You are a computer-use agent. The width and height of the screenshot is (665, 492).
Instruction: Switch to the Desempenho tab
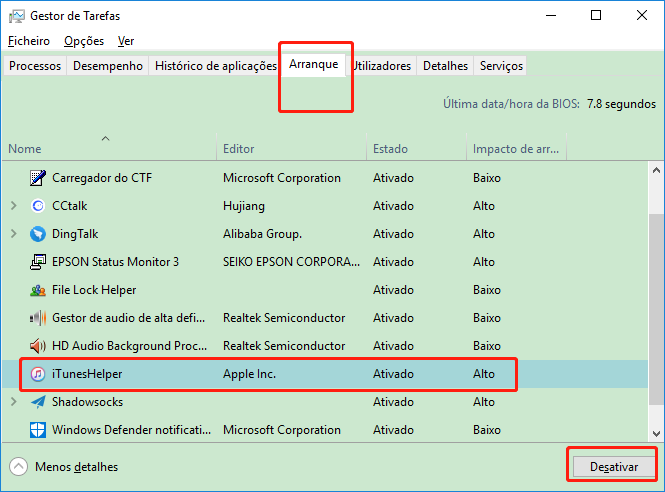coord(108,66)
